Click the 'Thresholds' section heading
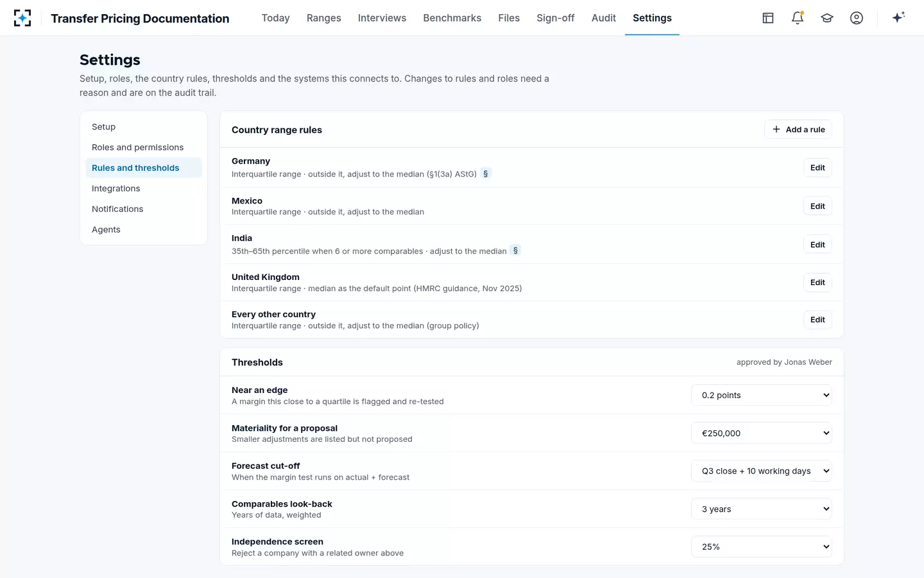The image size is (924, 578). (257, 362)
